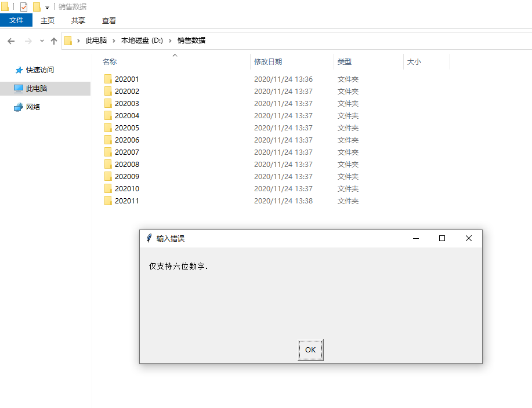Viewport: 532px width, 408px height.
Task: Select the 202008 folder icon
Action: pyautogui.click(x=108, y=165)
